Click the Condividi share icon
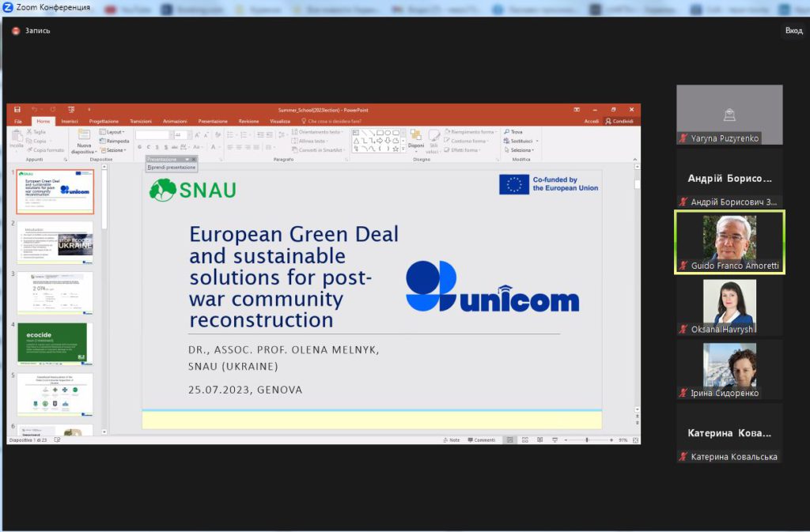810x532 pixels. [x=619, y=121]
